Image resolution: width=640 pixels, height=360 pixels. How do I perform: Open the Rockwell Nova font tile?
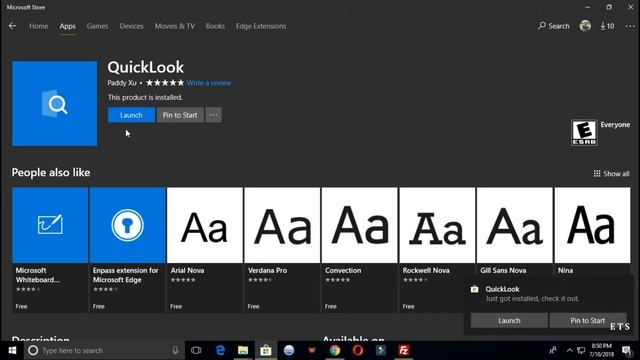[437, 250]
